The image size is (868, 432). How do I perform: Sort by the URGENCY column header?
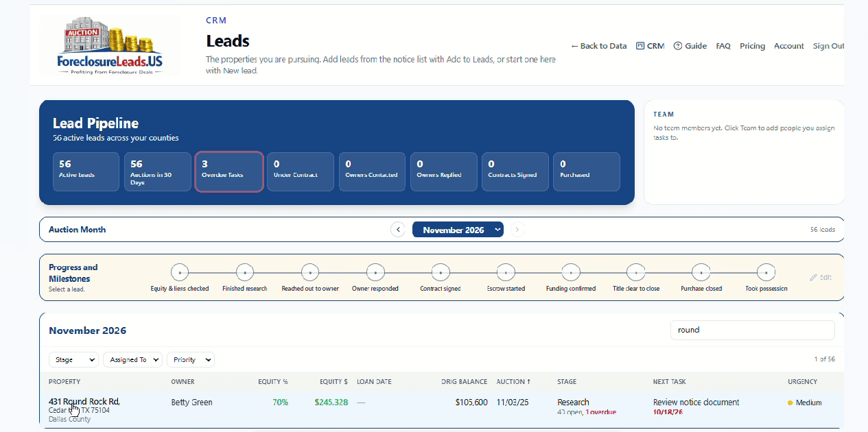(x=802, y=382)
